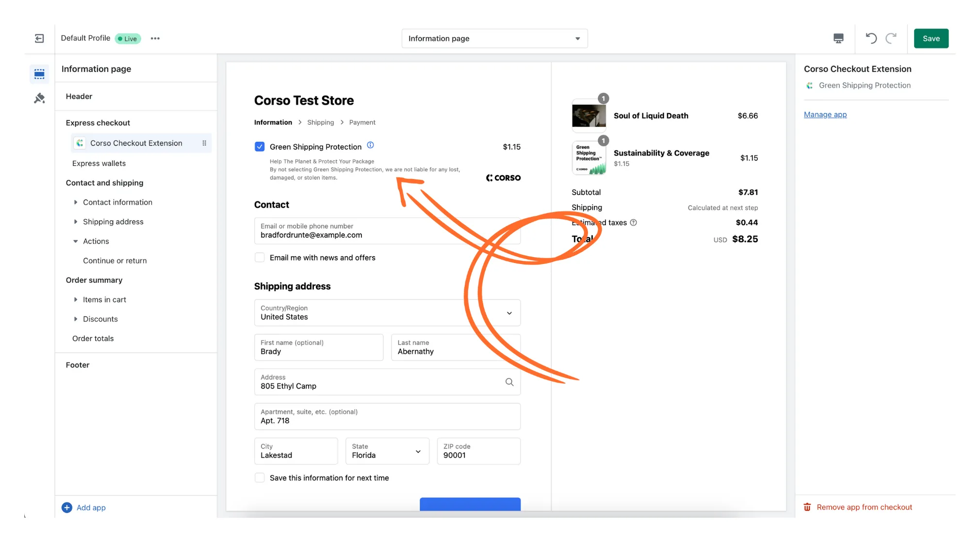Expand the Contact information section
Image resolution: width=980 pixels, height=542 pixels.
[x=76, y=202]
